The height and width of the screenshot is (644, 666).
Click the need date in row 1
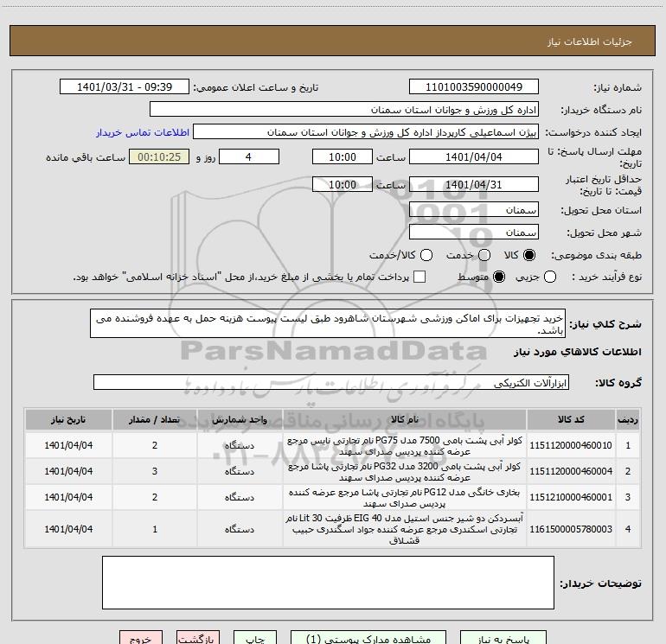[x=68, y=445]
